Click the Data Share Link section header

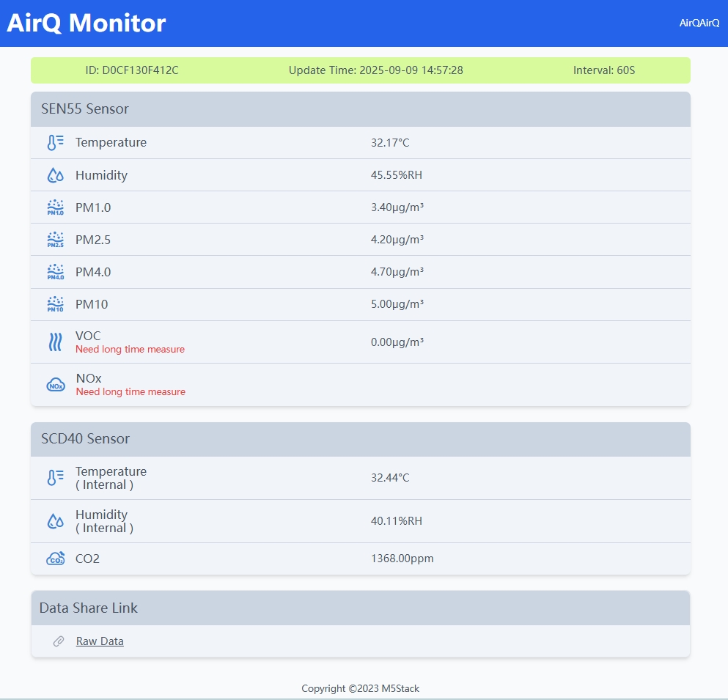point(360,608)
